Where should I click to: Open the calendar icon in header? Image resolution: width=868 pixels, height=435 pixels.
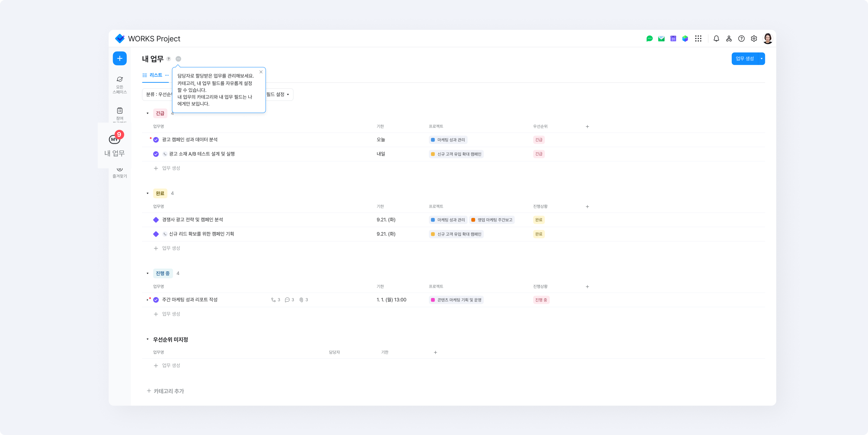[x=673, y=39]
